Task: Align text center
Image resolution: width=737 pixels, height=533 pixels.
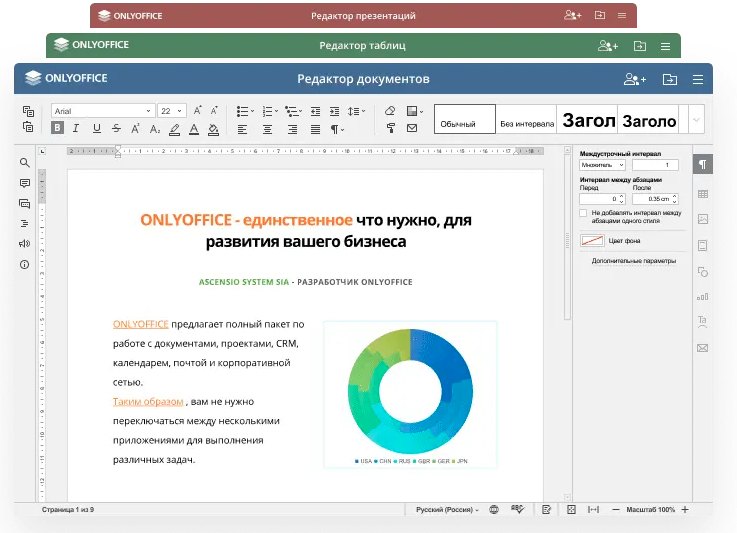Action: (267, 129)
